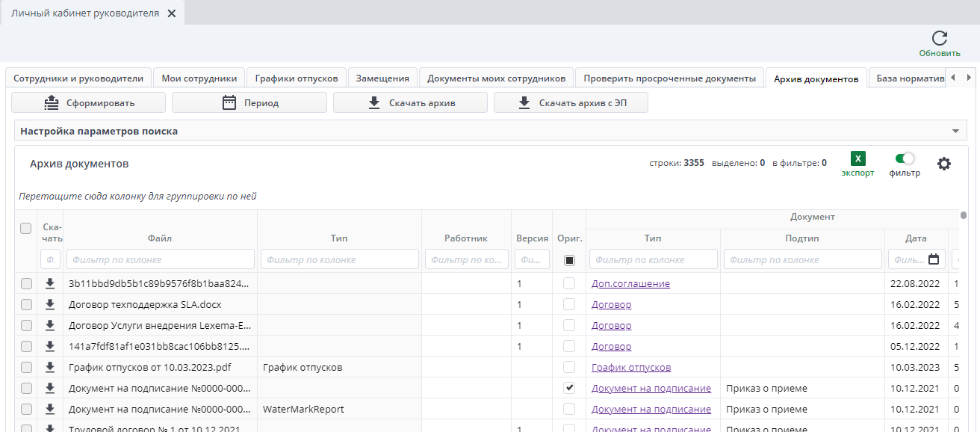Click the Работник column filter field
Image resolution: width=980 pixels, height=432 pixels.
[467, 259]
